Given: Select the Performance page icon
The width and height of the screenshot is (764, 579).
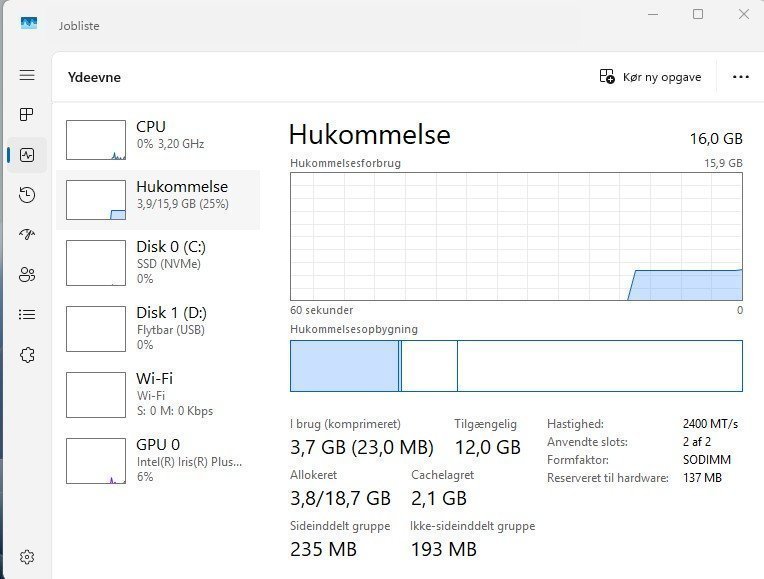Looking at the screenshot, I should (27, 155).
